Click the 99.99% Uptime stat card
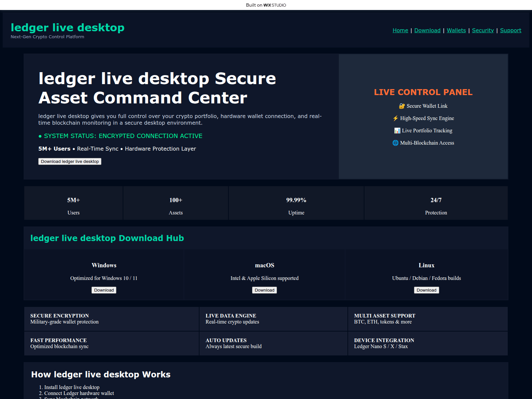Viewport: 532px width, 399px height. point(296,203)
